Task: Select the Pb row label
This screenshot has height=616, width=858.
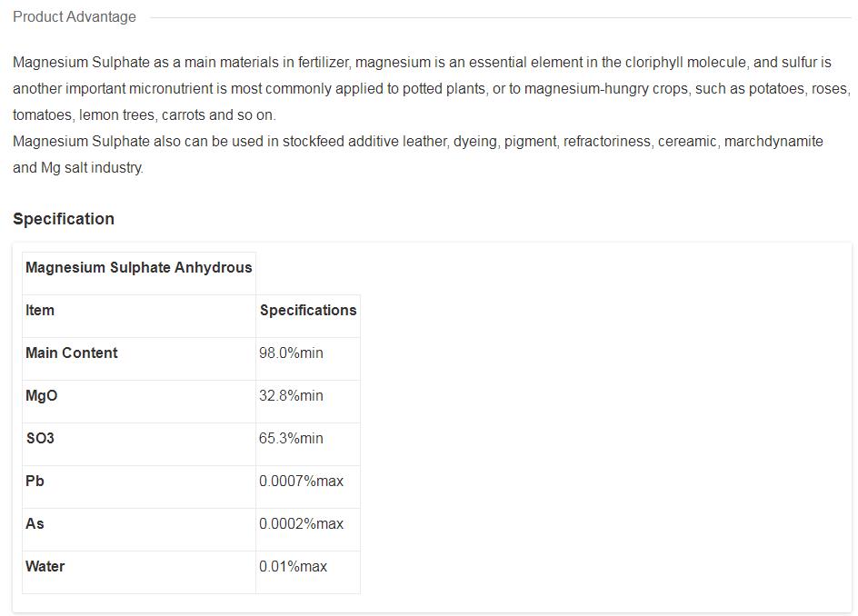Action: point(35,482)
